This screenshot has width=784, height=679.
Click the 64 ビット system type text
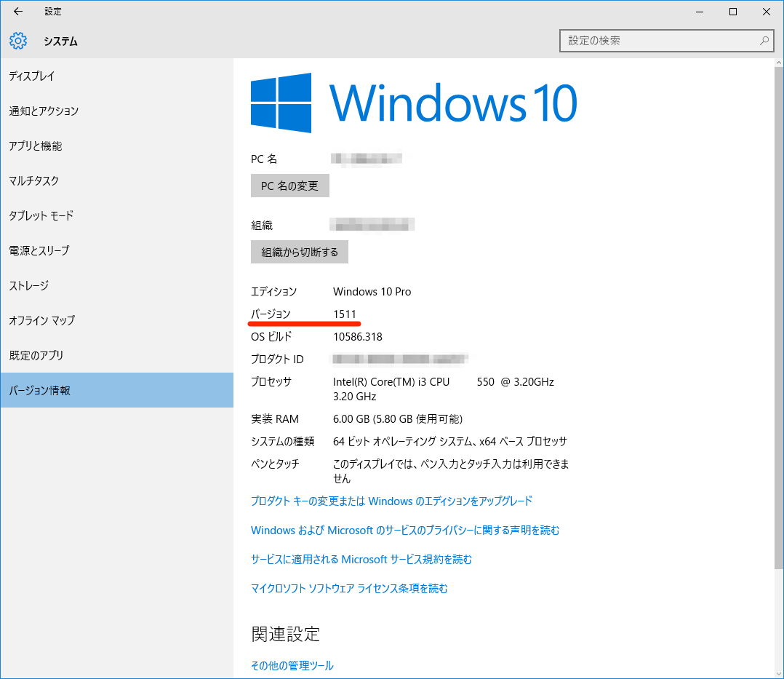(450, 441)
